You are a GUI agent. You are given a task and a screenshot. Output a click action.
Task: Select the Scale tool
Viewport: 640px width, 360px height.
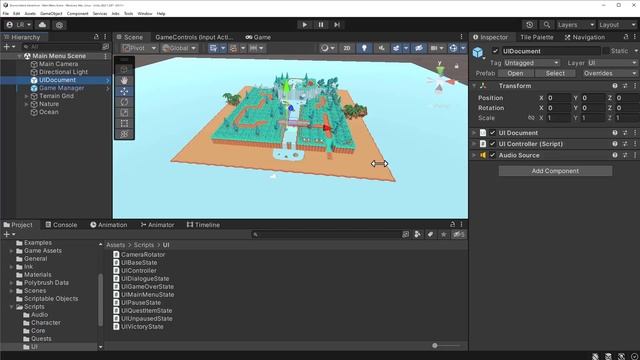[124, 112]
